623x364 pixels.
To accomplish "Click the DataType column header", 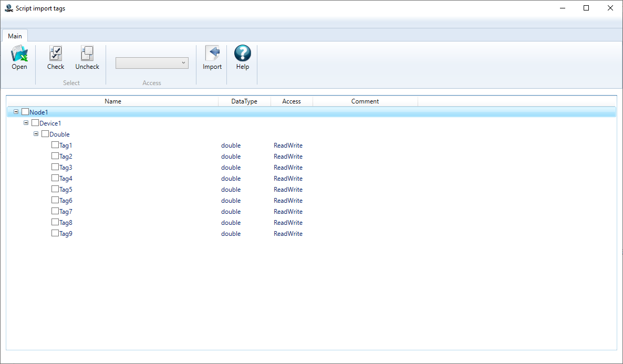I will (244, 101).
